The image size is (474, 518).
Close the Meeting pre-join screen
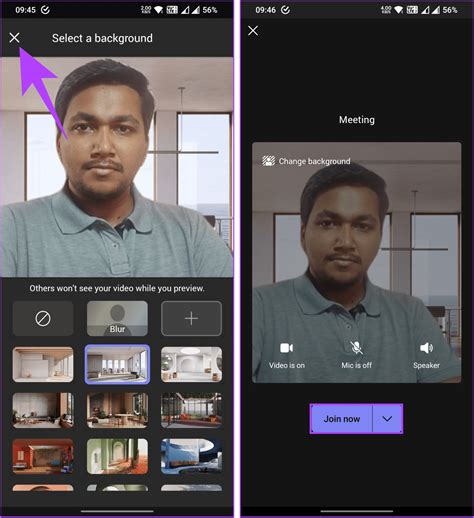point(253,31)
